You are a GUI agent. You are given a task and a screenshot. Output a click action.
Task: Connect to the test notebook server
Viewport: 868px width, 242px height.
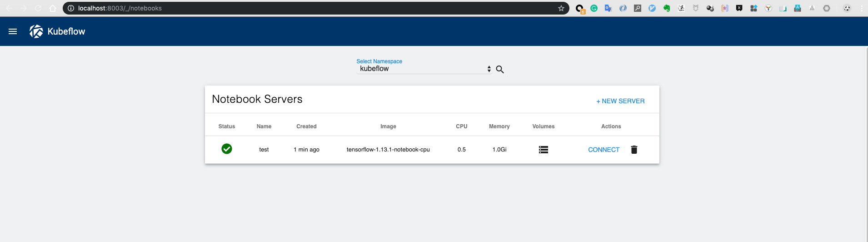604,150
